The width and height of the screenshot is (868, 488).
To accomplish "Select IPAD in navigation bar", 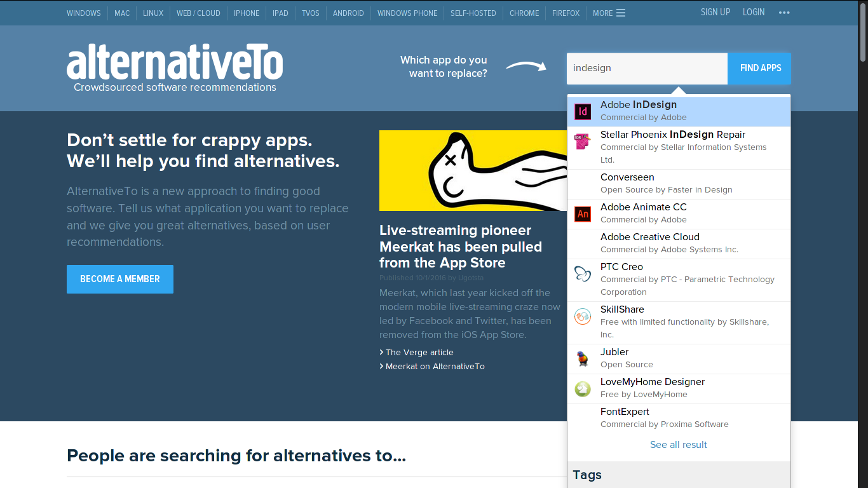I will (280, 13).
